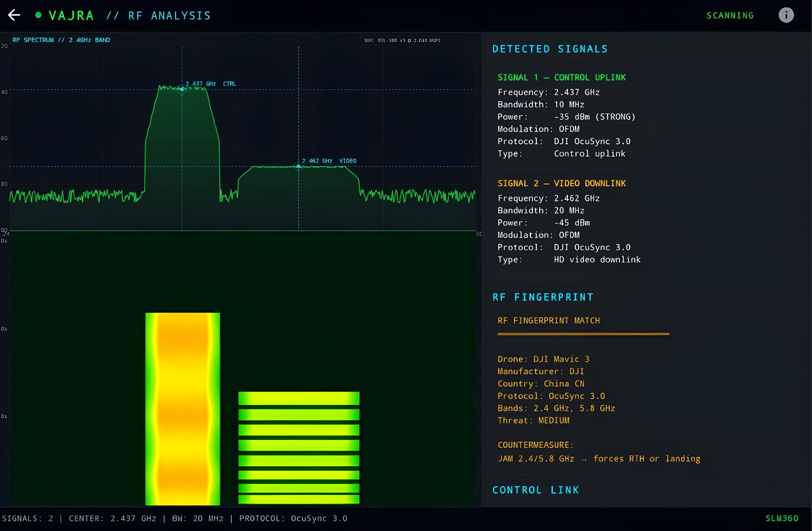Click the green status dot beside VAJRA

tap(38, 15)
